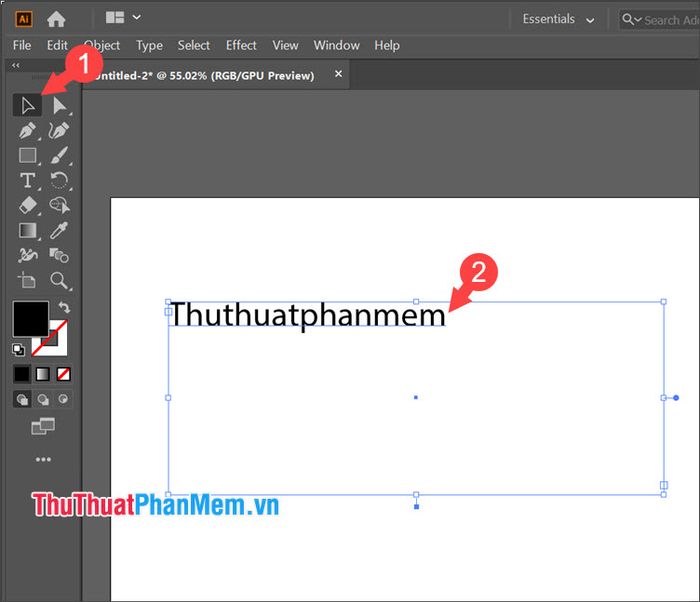The image size is (700, 602).
Task: Open the View menu
Action: tap(285, 45)
